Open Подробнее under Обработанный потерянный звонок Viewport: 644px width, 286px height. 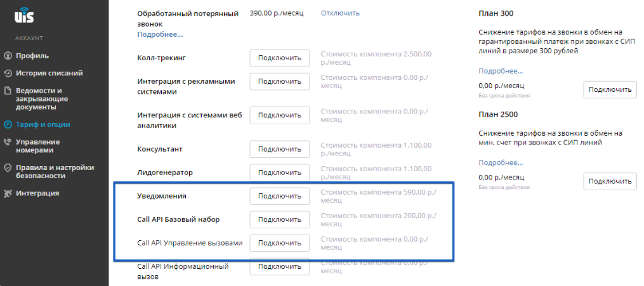pos(160,34)
